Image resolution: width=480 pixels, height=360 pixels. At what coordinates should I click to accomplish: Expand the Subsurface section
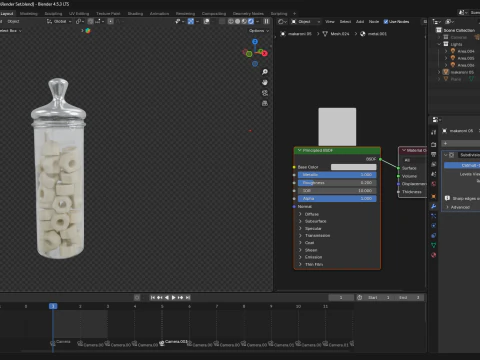(300, 221)
